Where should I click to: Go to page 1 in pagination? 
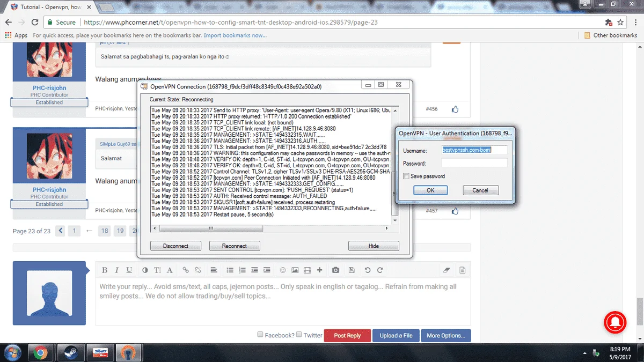pos(75,231)
